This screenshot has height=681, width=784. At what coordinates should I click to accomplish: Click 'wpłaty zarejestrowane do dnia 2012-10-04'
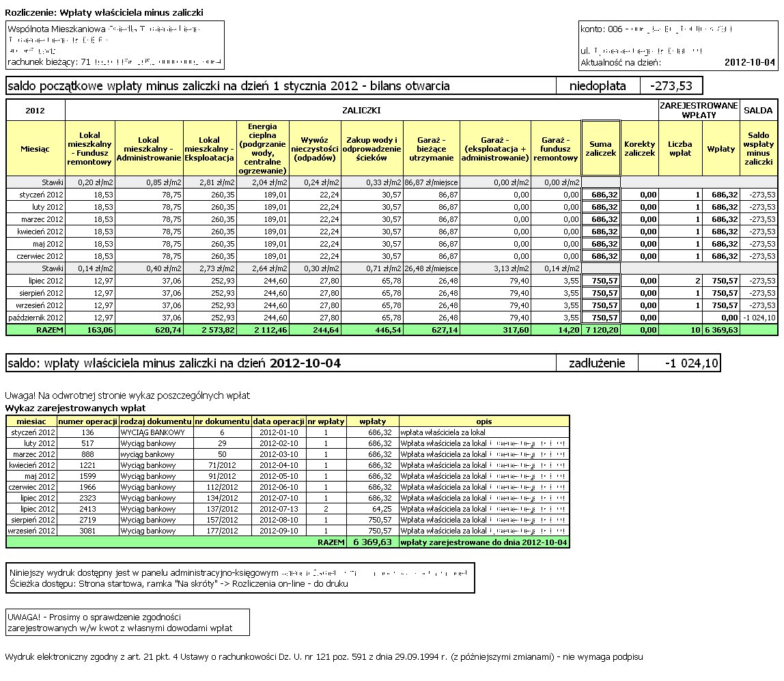(x=484, y=542)
